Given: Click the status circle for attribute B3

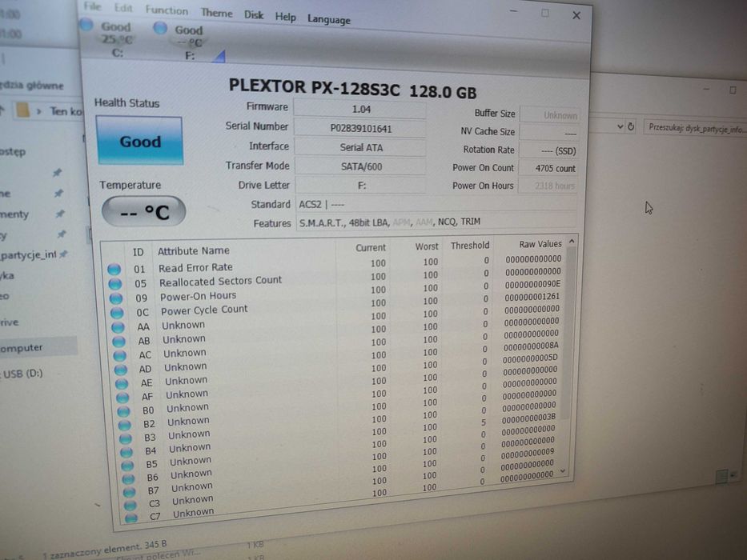Looking at the screenshot, I should [x=125, y=438].
